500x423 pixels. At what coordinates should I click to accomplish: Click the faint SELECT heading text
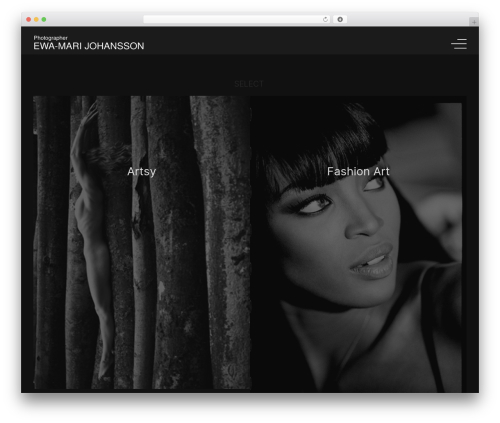[x=249, y=84]
